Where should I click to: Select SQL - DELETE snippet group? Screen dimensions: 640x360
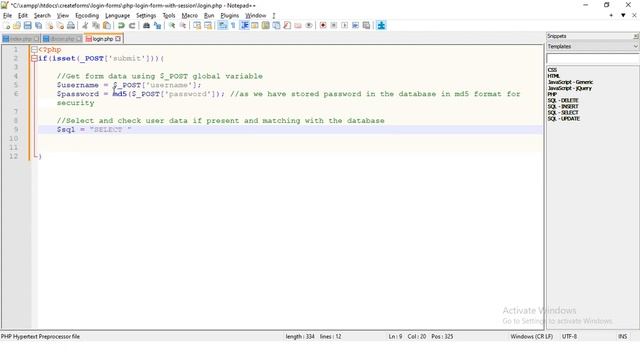pos(563,100)
